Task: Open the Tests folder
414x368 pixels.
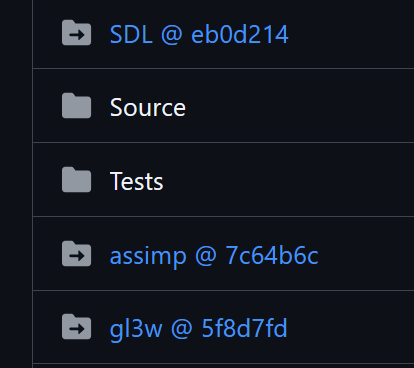Action: pos(137,182)
